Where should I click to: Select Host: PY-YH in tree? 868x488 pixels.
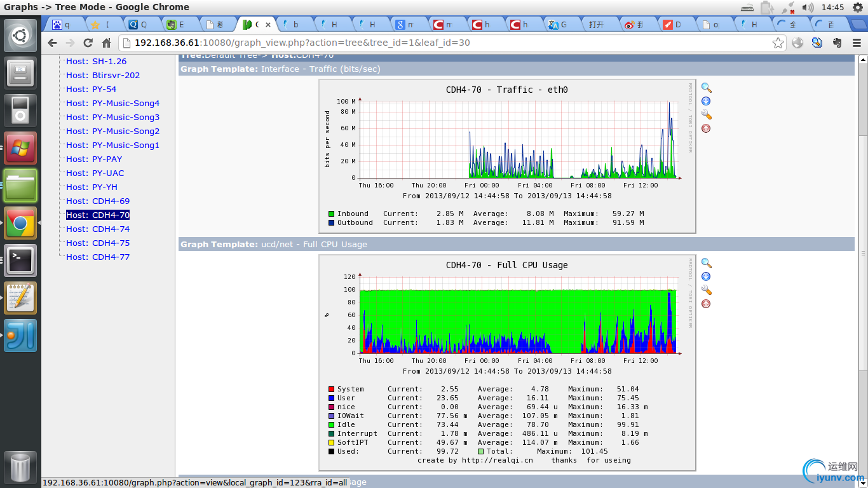click(x=92, y=187)
